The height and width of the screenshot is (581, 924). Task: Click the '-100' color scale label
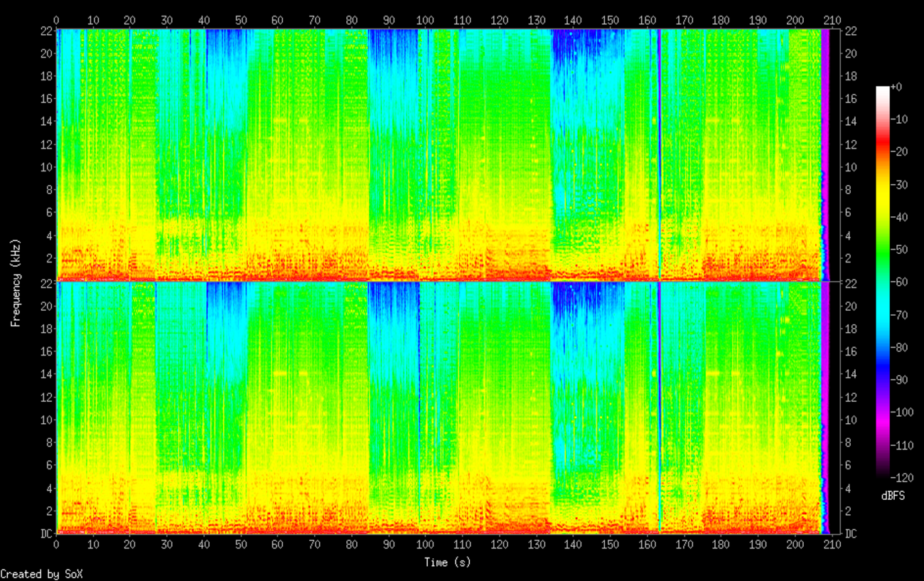[902, 412]
